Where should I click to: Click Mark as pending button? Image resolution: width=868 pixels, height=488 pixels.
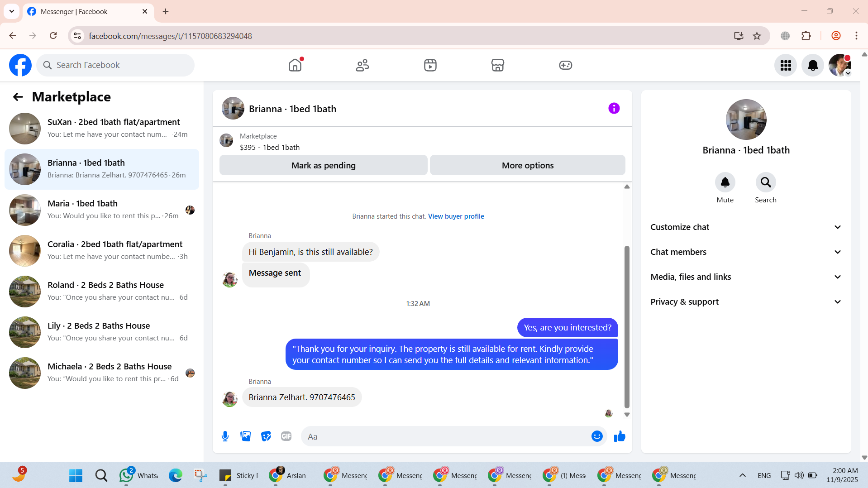(x=324, y=165)
